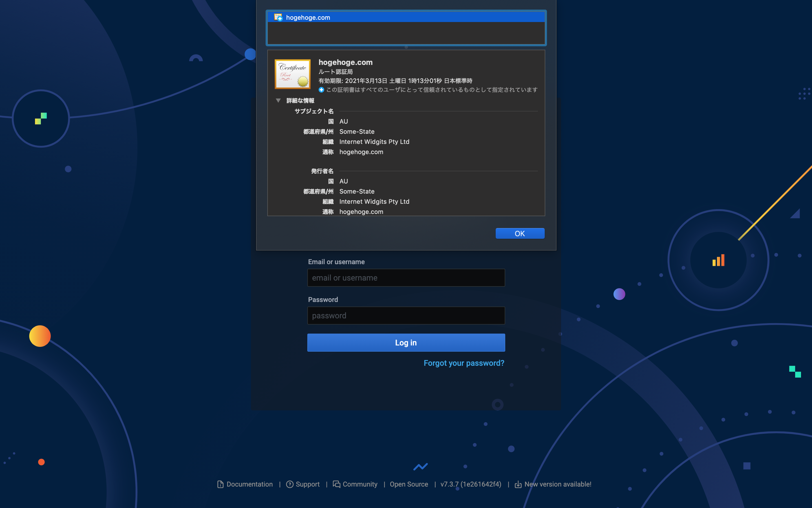812x508 pixels.
Task: Click the certificate title hogehoge.com heading
Action: [x=345, y=62]
